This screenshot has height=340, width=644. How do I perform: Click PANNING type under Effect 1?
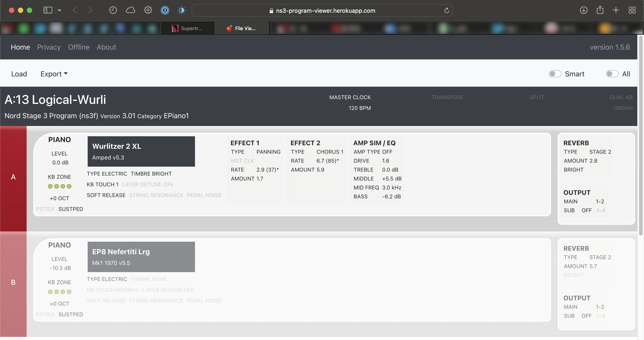[x=269, y=152]
